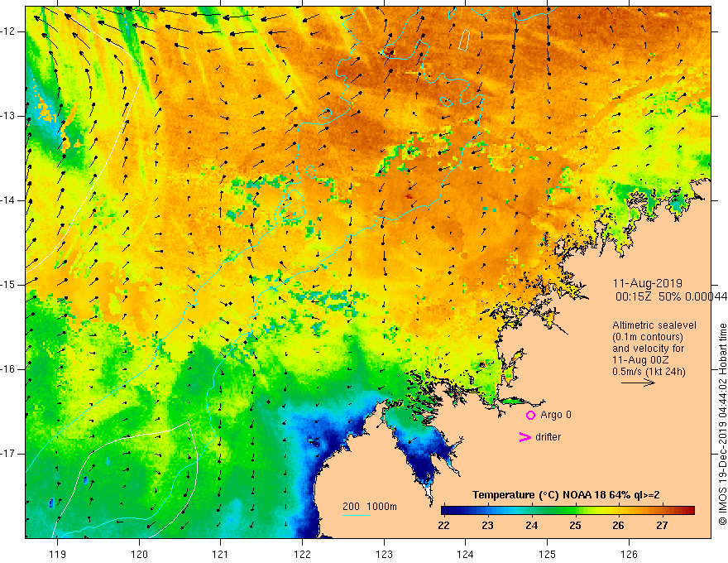Click longitude axis label 120
Viewport: 728px width, 563px height.
[x=139, y=554]
